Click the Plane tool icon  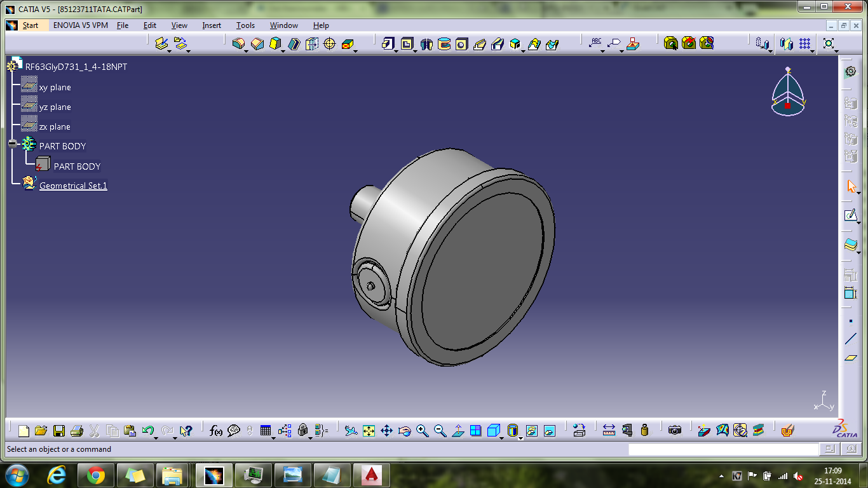(x=851, y=358)
